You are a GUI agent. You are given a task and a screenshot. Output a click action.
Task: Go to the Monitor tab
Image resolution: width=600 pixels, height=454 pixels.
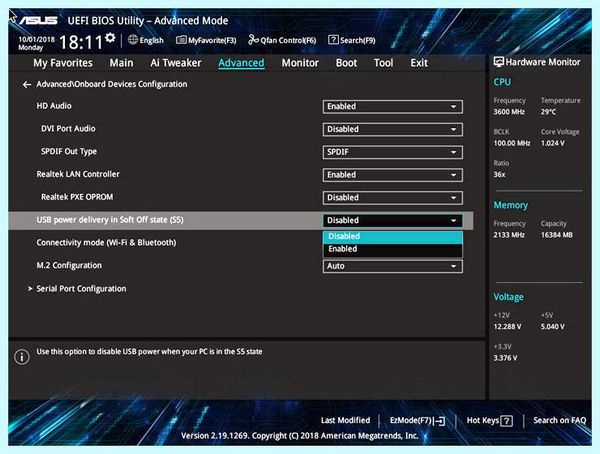[300, 63]
